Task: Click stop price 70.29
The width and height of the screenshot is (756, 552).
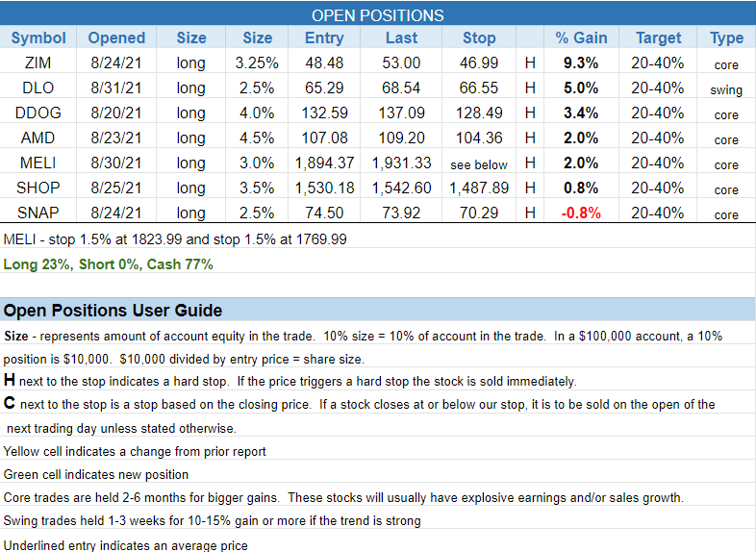Action: click(479, 213)
